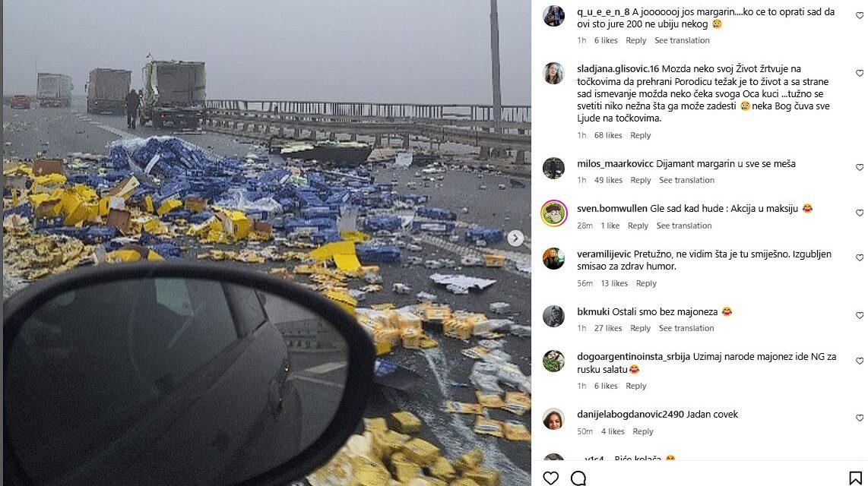Open username link sladjana.glisovic.16
Viewport: 868px width, 486px height.
coord(617,68)
